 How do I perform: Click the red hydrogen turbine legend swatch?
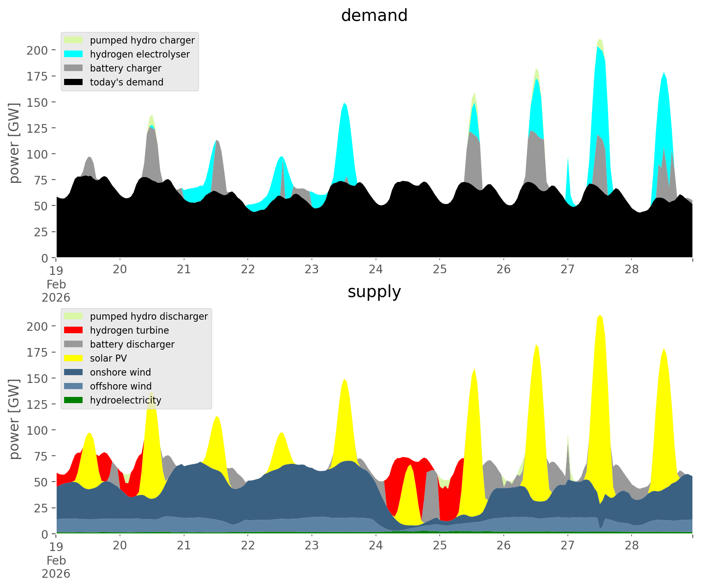tap(74, 330)
